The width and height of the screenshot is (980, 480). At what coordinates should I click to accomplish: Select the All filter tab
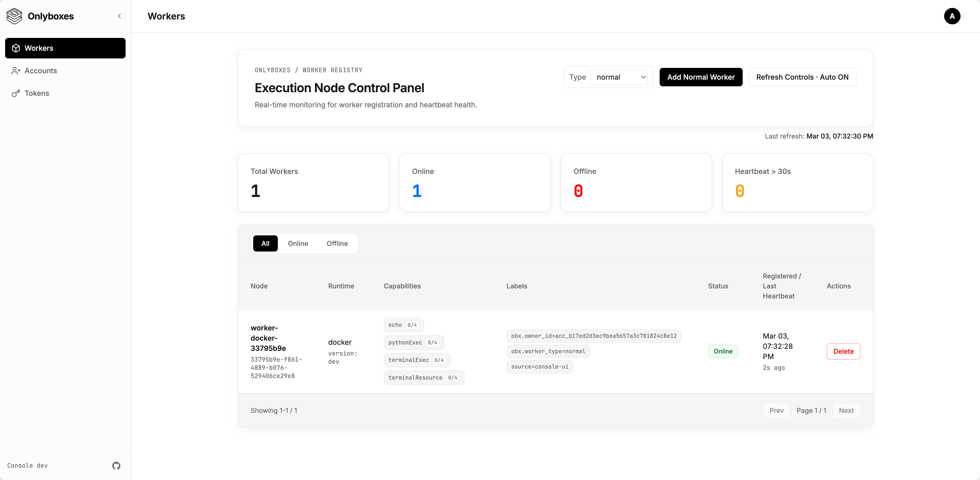click(x=265, y=243)
